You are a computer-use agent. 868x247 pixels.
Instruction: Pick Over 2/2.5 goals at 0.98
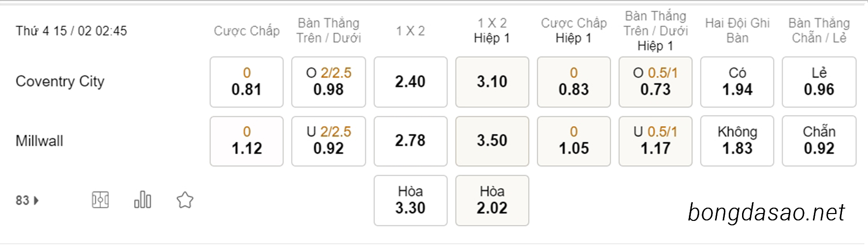[329, 82]
